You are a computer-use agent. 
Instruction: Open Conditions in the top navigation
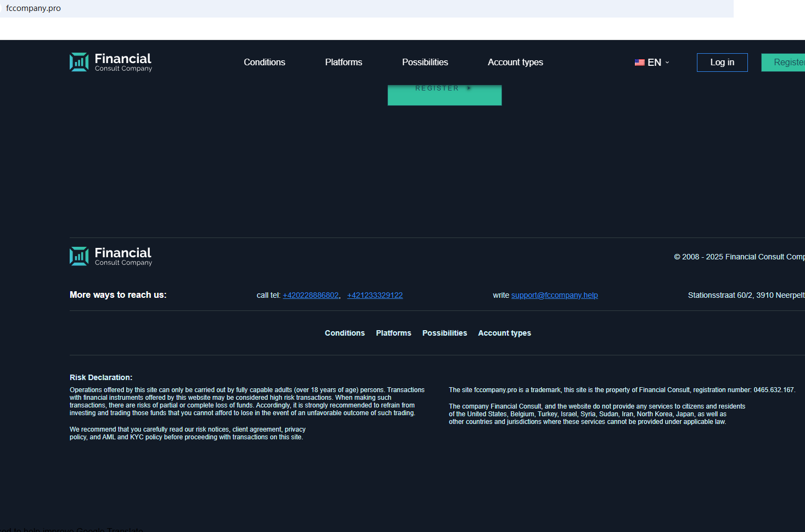point(264,63)
